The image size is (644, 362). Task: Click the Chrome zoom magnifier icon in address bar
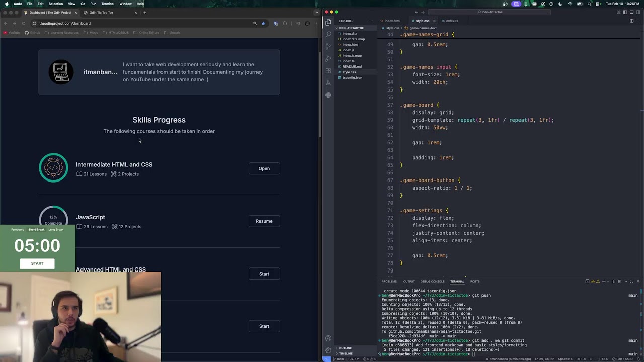point(255,23)
